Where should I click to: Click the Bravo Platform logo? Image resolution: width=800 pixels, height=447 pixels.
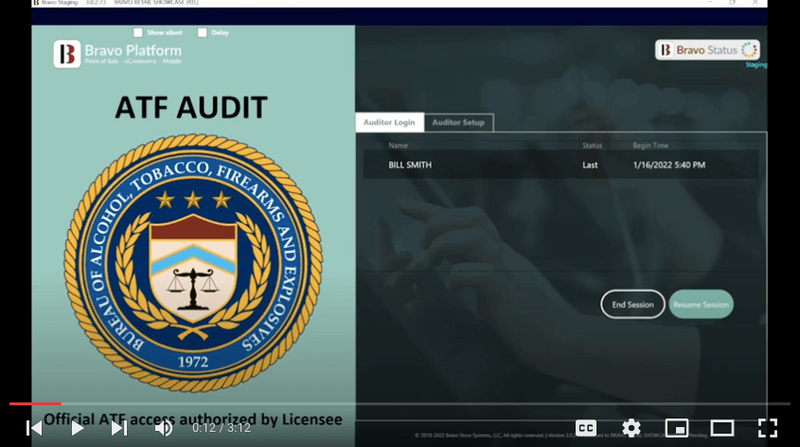67,54
